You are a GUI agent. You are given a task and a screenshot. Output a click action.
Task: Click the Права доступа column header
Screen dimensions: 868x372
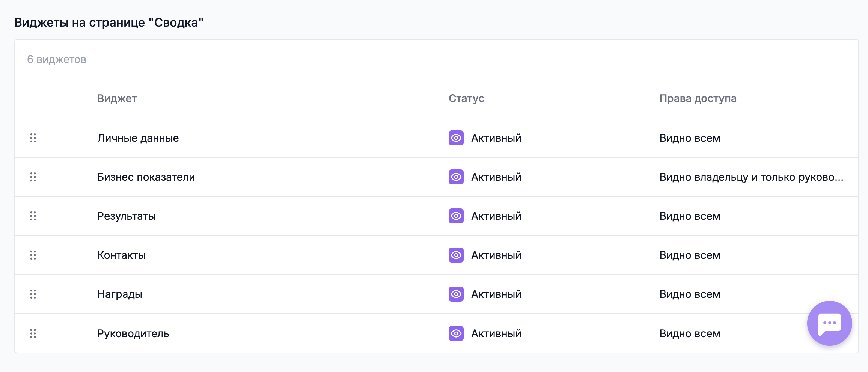click(x=698, y=98)
